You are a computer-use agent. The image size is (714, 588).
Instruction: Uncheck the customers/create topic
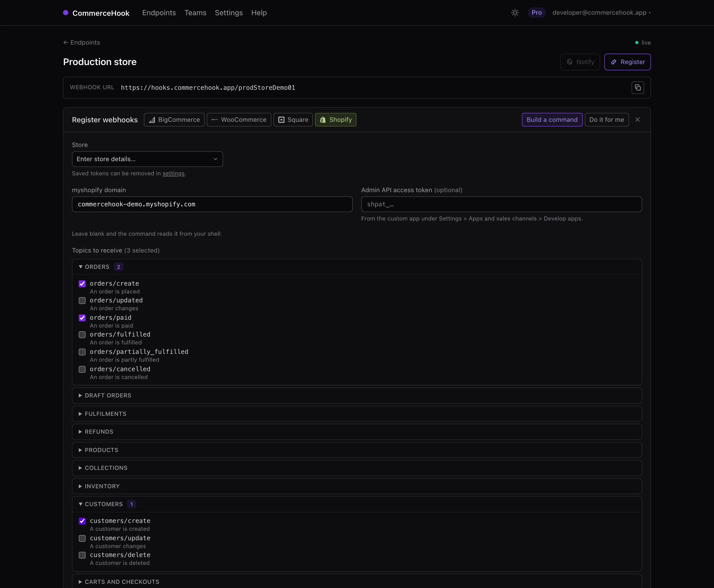click(x=82, y=521)
